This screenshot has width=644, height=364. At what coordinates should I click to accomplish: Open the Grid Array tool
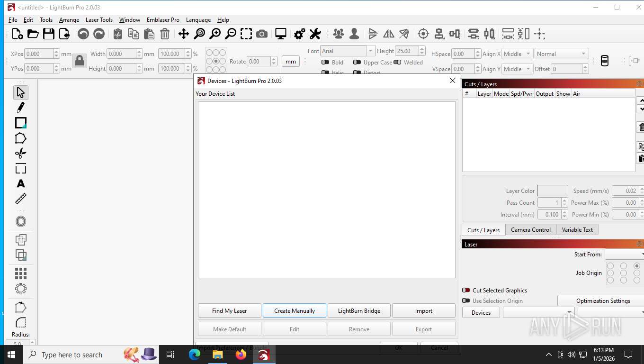pyautogui.click(x=20, y=273)
